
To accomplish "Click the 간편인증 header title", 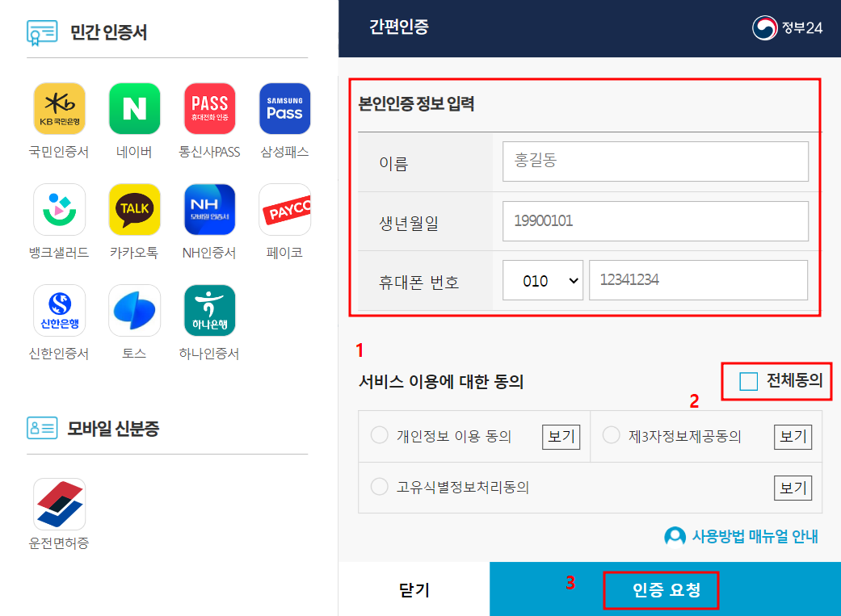I will 398,27.
